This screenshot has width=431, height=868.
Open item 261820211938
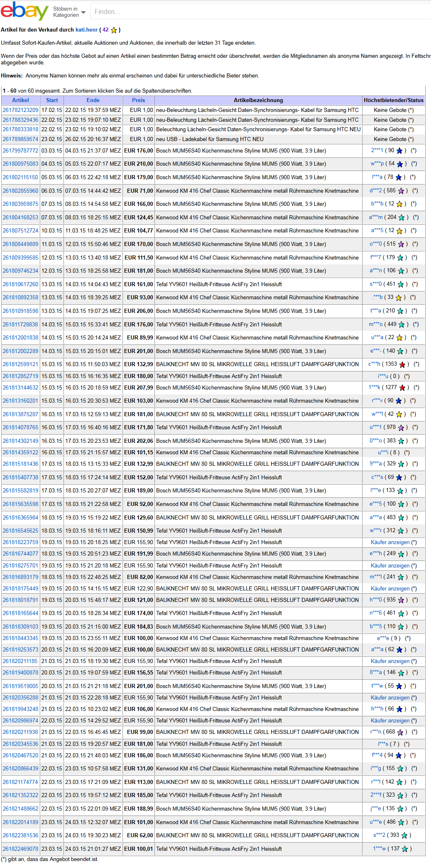(x=20, y=732)
